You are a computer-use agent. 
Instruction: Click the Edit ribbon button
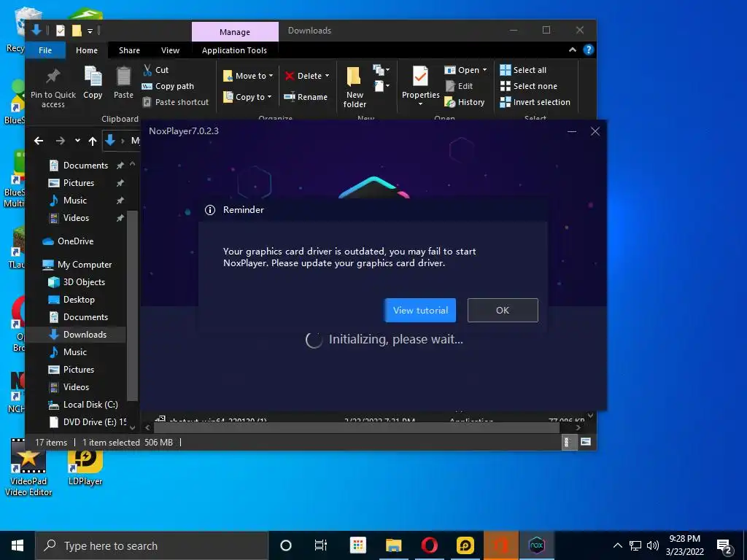point(460,86)
